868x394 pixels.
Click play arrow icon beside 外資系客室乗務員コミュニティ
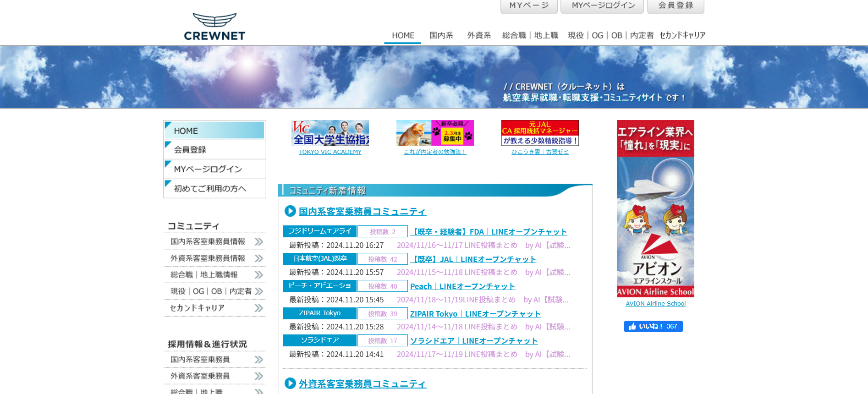290,383
